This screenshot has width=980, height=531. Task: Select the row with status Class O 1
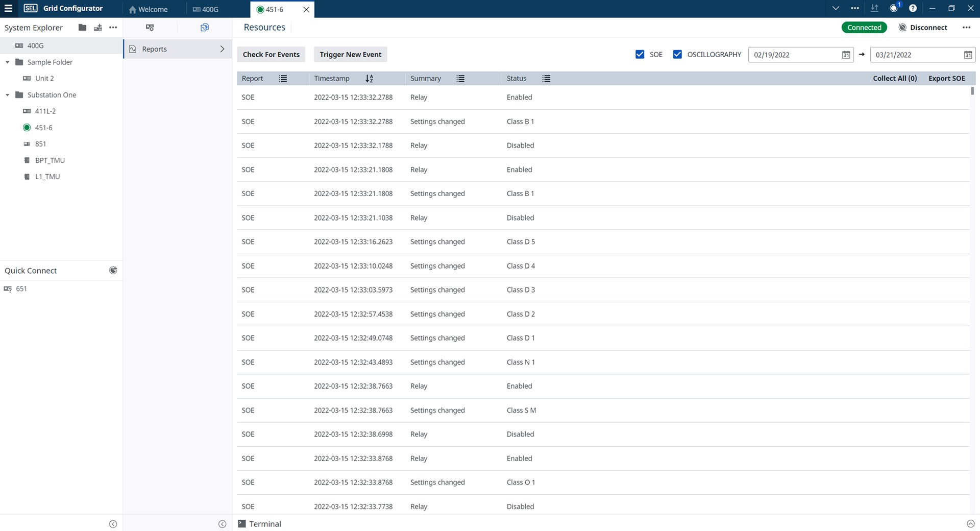(603, 482)
